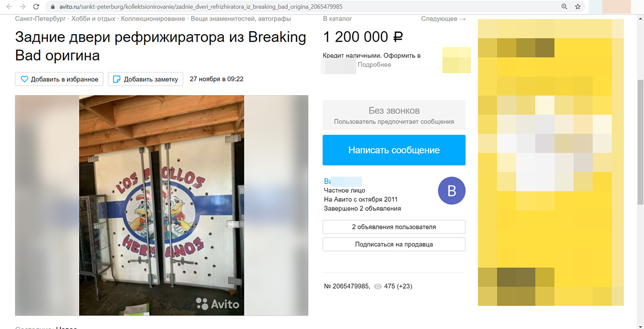Open the zoom magnifier icon in address bar
The height and width of the screenshot is (329, 644).
564,7
